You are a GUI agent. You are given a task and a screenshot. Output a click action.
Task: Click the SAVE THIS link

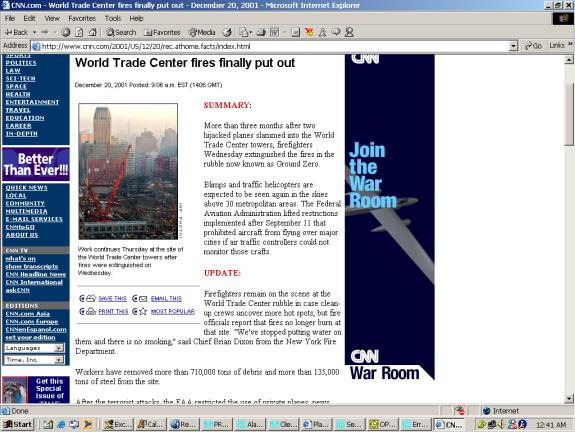[x=112, y=299]
